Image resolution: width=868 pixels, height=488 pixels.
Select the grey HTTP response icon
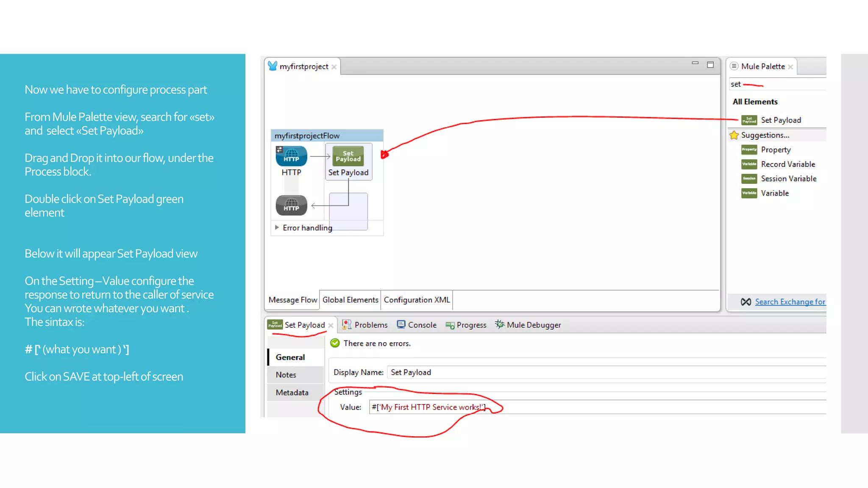[291, 205]
